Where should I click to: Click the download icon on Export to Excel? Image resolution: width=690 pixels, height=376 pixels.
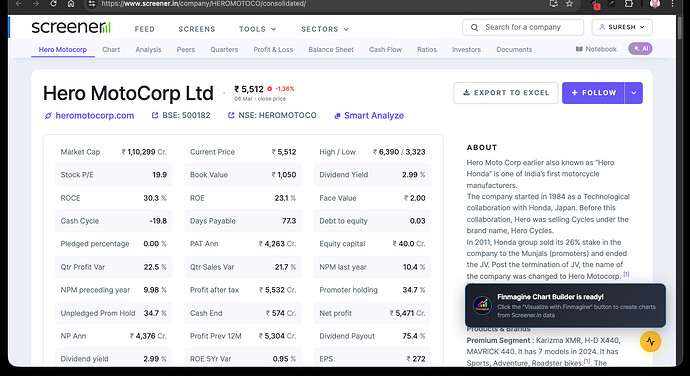tap(466, 92)
